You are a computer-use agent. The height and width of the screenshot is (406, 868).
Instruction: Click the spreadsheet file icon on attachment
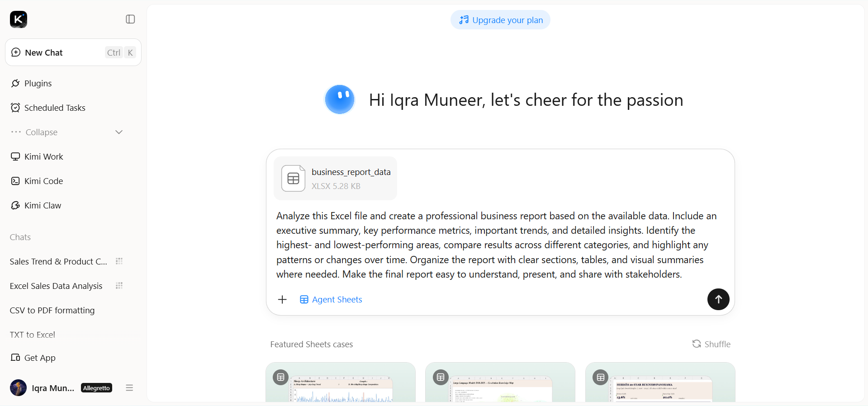tap(293, 178)
